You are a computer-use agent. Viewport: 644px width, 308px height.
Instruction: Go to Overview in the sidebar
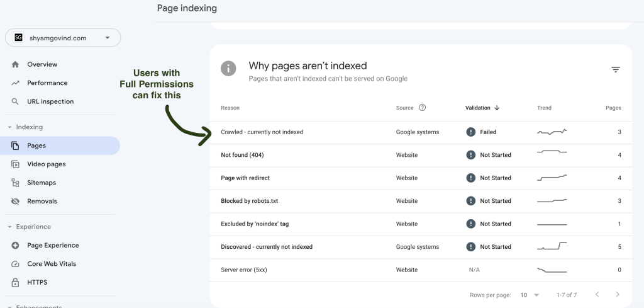pos(42,64)
